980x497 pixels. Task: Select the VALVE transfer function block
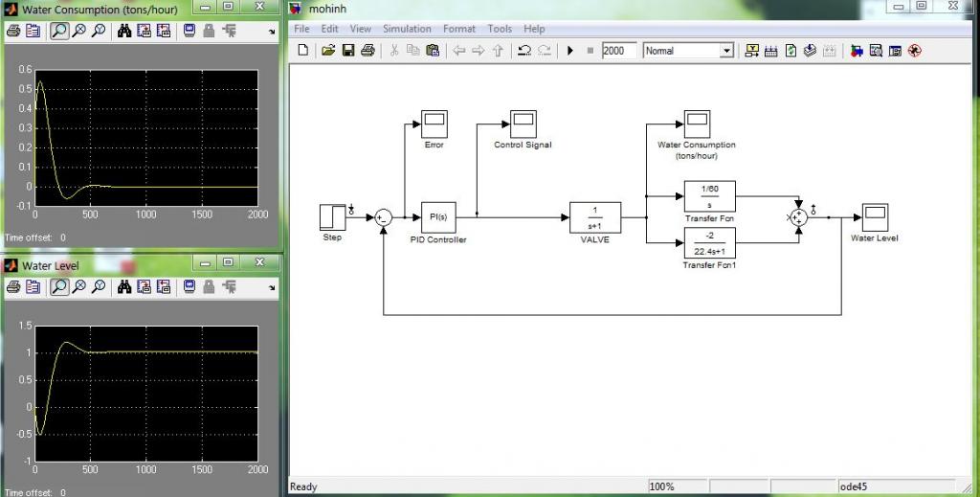coord(595,217)
